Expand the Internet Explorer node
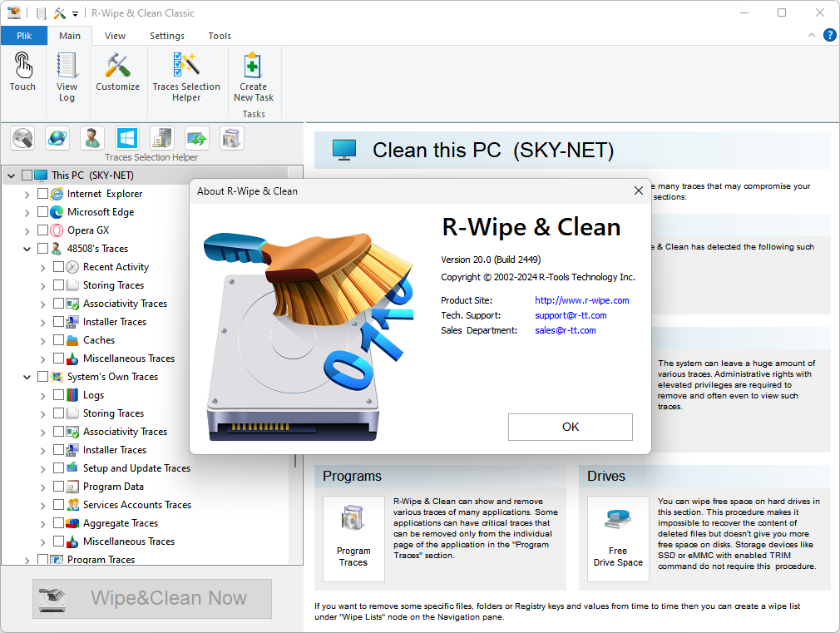840x633 pixels. click(x=27, y=194)
